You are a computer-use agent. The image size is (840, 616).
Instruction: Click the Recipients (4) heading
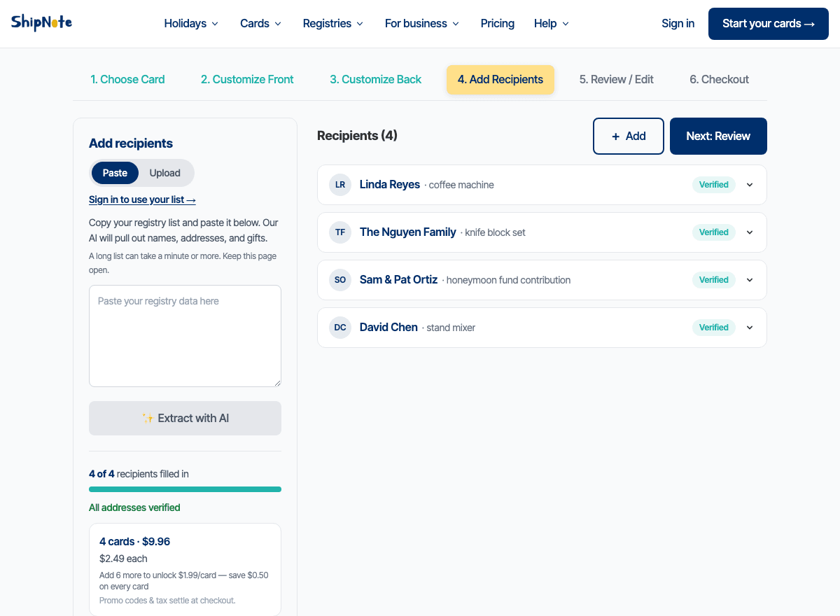click(x=357, y=136)
